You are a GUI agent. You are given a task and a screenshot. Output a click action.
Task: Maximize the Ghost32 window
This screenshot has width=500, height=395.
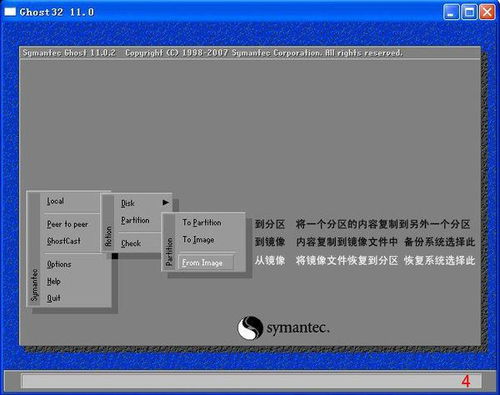[x=469, y=12]
